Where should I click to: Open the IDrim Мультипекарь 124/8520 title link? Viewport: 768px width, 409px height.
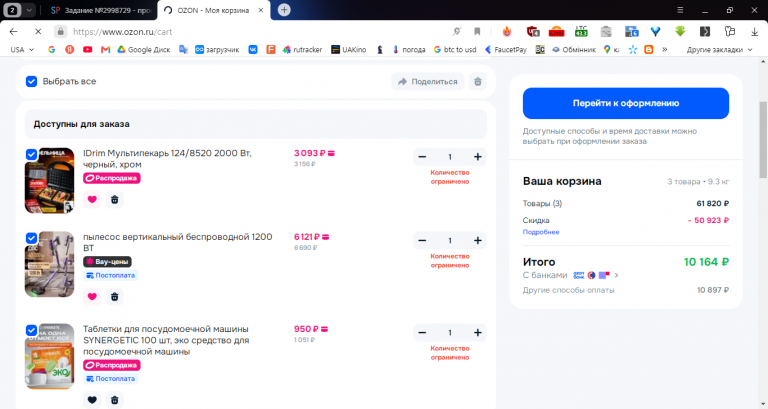point(167,159)
